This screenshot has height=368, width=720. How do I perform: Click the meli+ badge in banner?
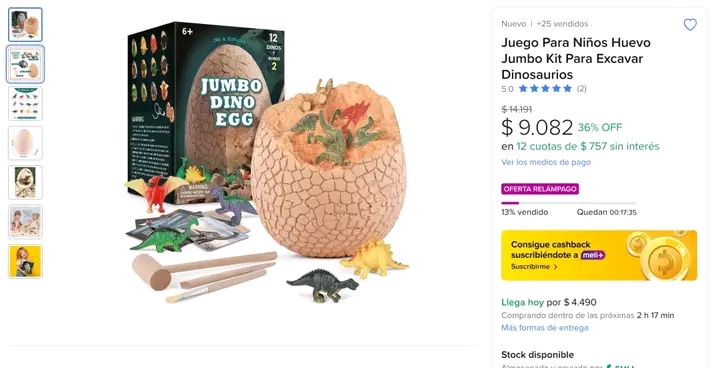pyautogui.click(x=592, y=255)
